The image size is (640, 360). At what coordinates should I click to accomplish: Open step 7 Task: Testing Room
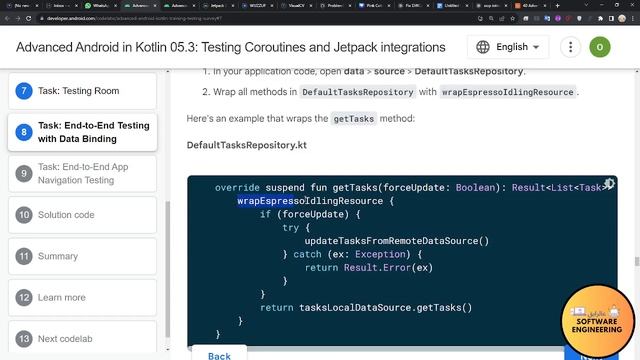[x=82, y=91]
